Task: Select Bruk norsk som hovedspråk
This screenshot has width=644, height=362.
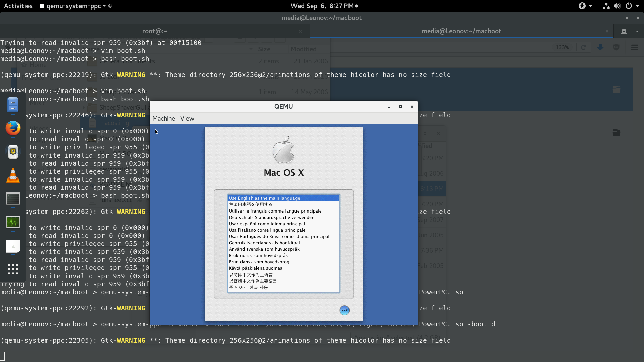Action: click(x=283, y=255)
